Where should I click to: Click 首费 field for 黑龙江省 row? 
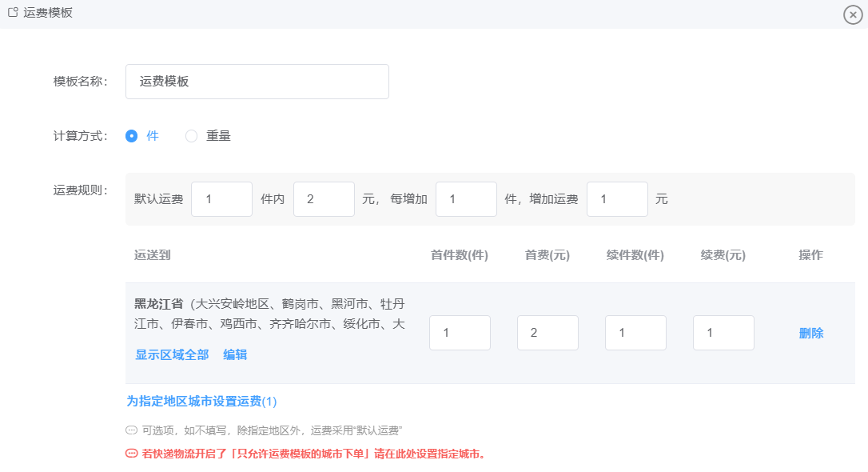[x=547, y=333]
